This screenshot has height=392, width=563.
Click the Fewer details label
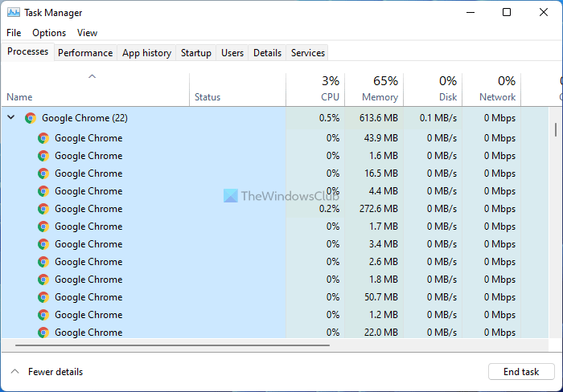[55, 372]
